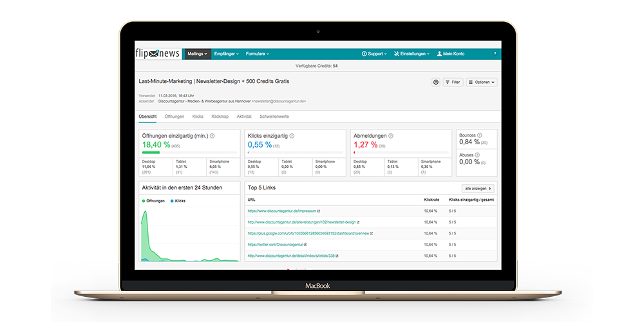644x322 pixels.
Task: Click the alle anzeigen button
Action: coord(478,189)
